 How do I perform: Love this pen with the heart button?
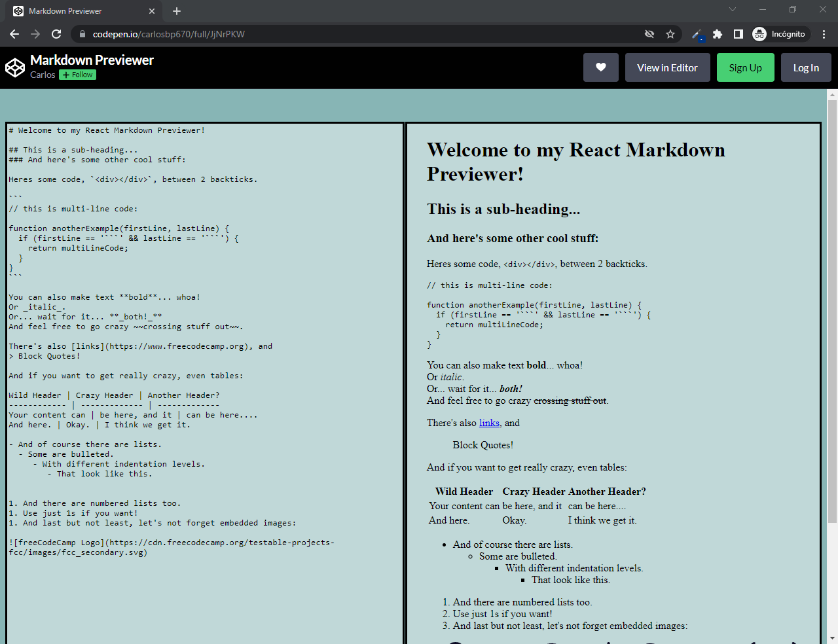(x=600, y=67)
